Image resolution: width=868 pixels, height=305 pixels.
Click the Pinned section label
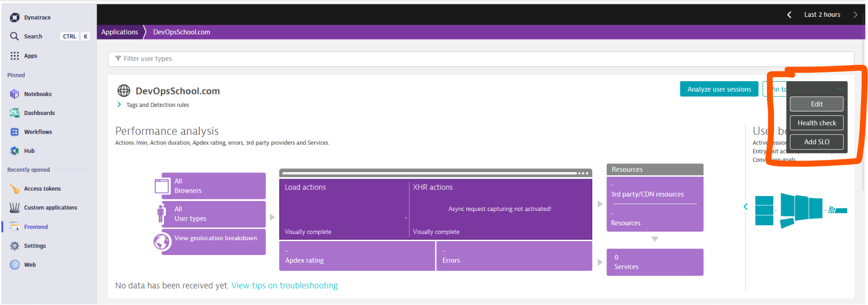coord(16,75)
